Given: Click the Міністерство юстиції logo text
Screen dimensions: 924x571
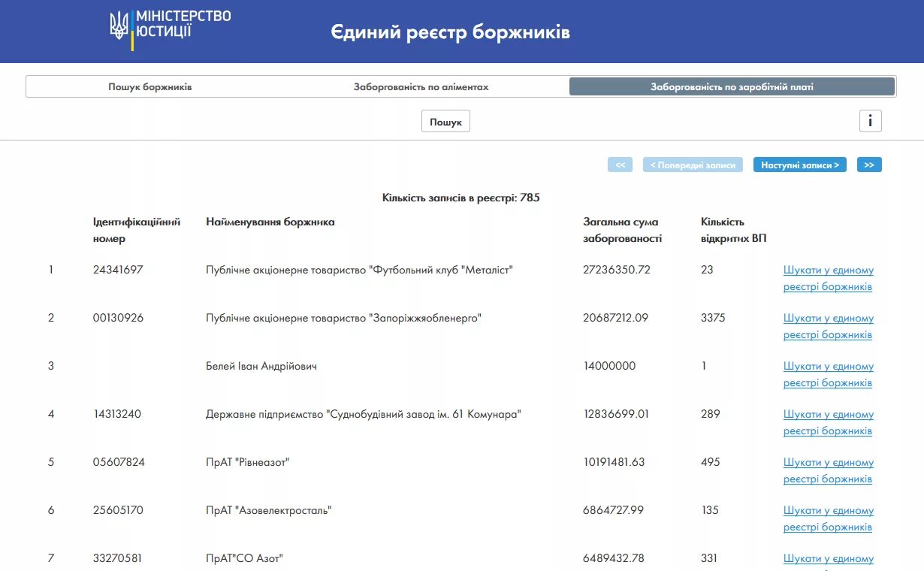Looking at the screenshot, I should click(183, 23).
